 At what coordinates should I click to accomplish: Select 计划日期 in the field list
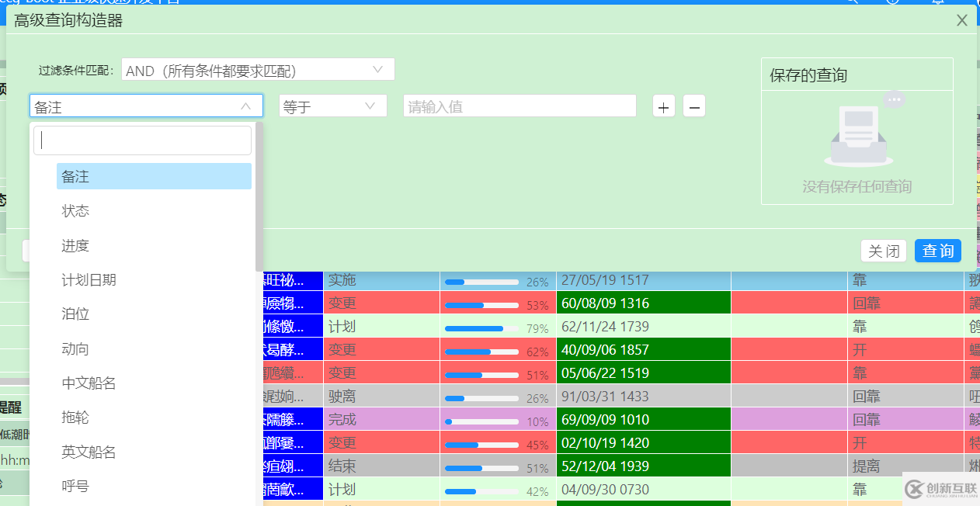[x=154, y=279]
